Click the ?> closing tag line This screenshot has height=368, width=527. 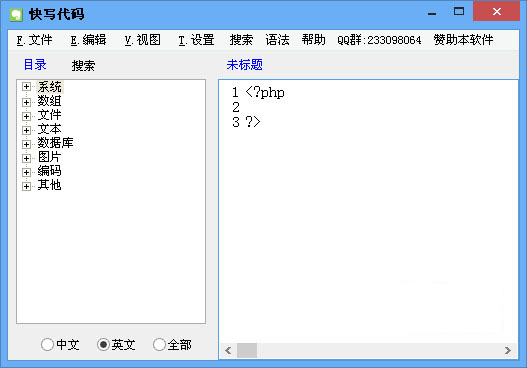[253, 122]
